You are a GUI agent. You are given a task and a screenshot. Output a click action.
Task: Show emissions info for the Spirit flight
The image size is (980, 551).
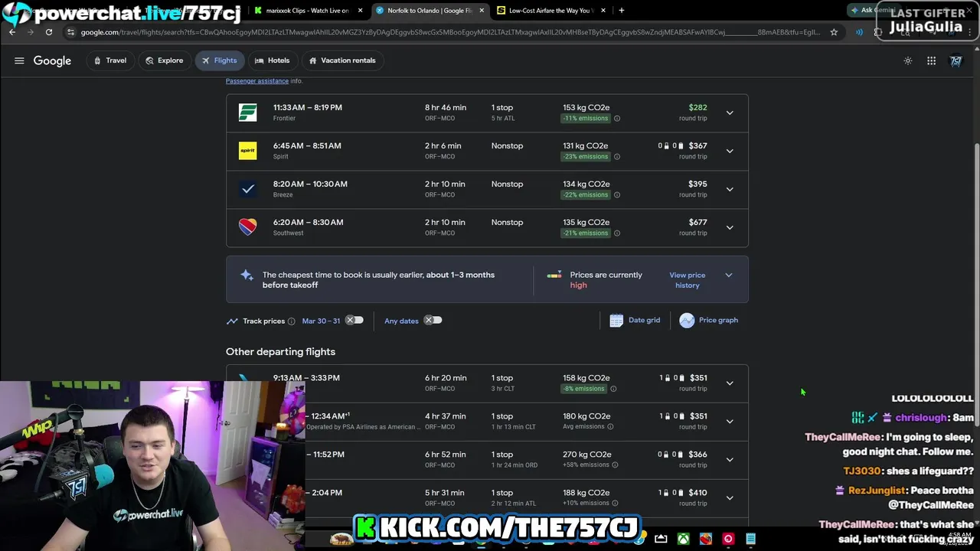click(x=617, y=157)
